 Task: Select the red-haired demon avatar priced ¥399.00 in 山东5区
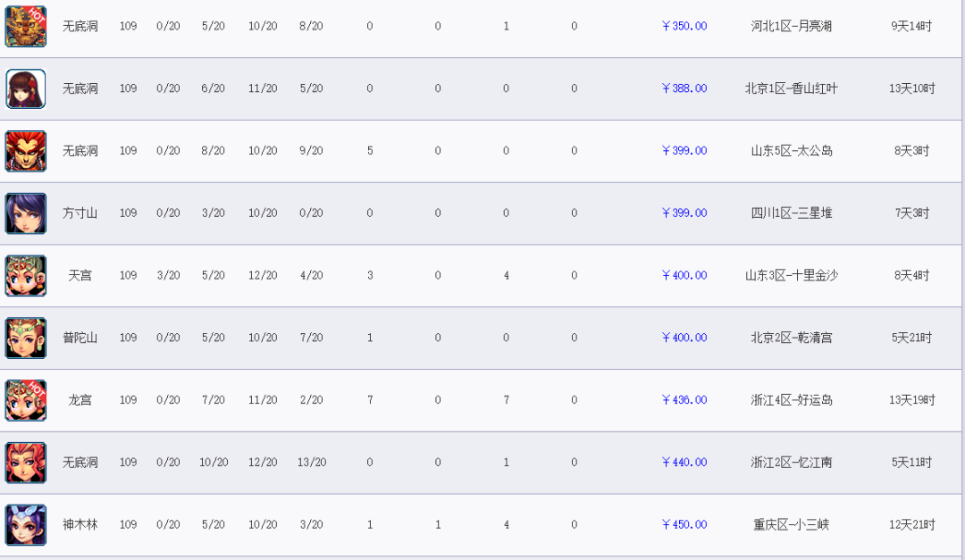(x=26, y=151)
